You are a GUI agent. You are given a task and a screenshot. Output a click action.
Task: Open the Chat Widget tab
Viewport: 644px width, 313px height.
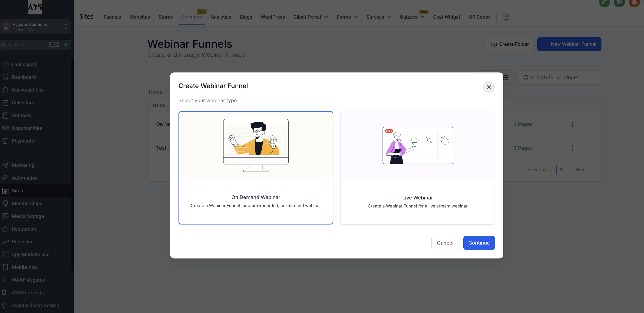447,17
